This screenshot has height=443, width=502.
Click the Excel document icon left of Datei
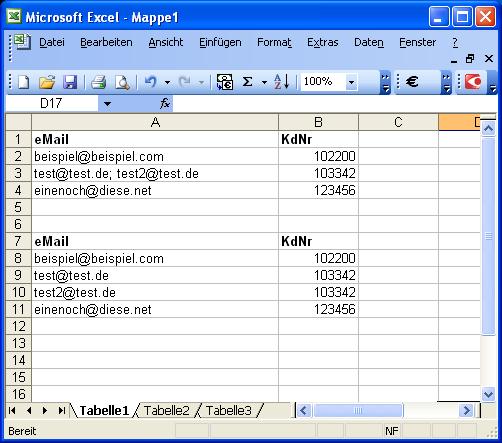[x=22, y=42]
